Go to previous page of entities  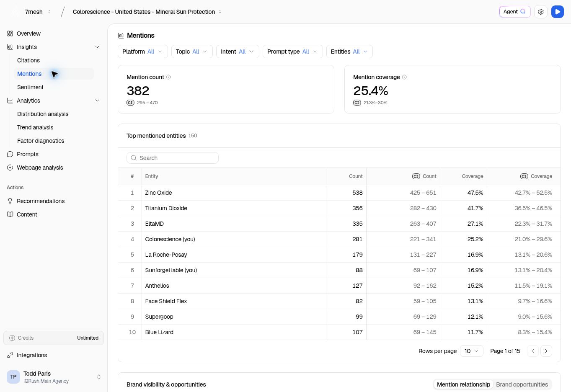point(533,351)
